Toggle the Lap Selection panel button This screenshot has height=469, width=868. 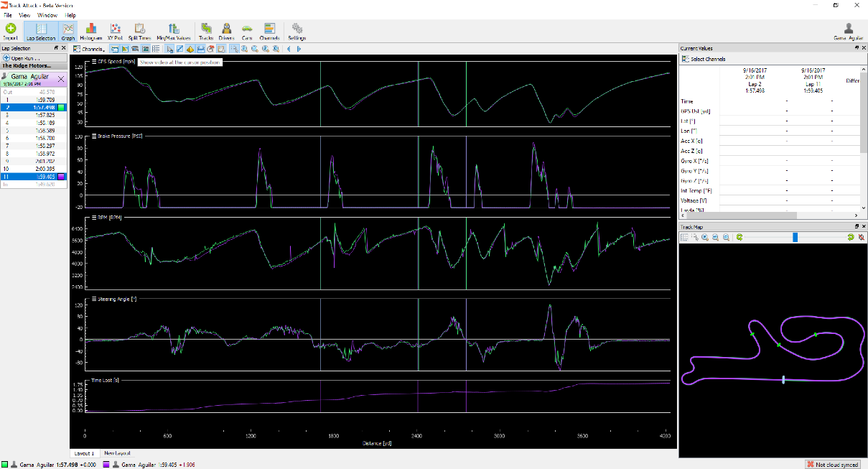pos(41,30)
